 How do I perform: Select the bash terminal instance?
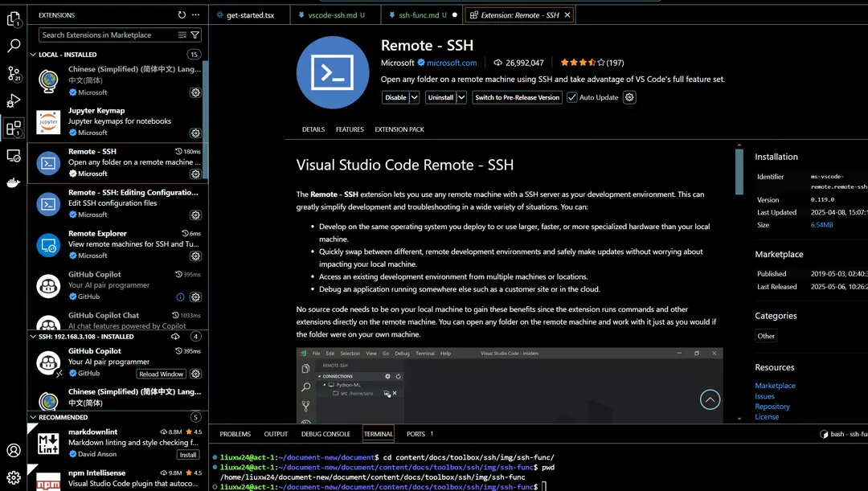click(843, 434)
